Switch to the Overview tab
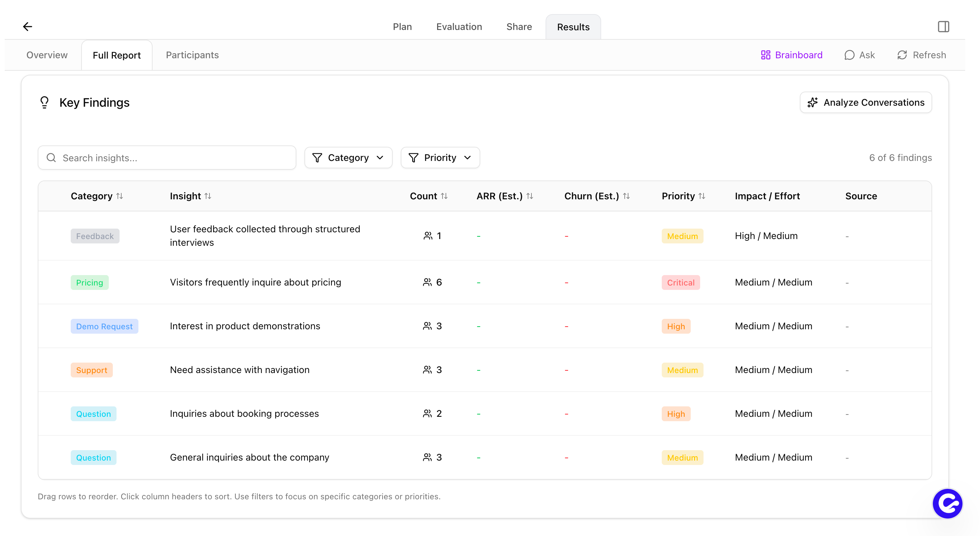The width and height of the screenshot is (980, 536). click(47, 55)
